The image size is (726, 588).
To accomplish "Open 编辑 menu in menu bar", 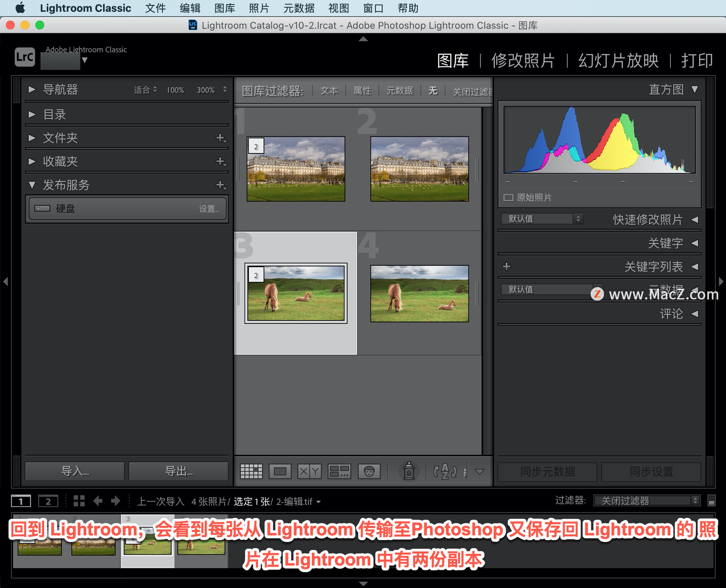I will (x=190, y=8).
